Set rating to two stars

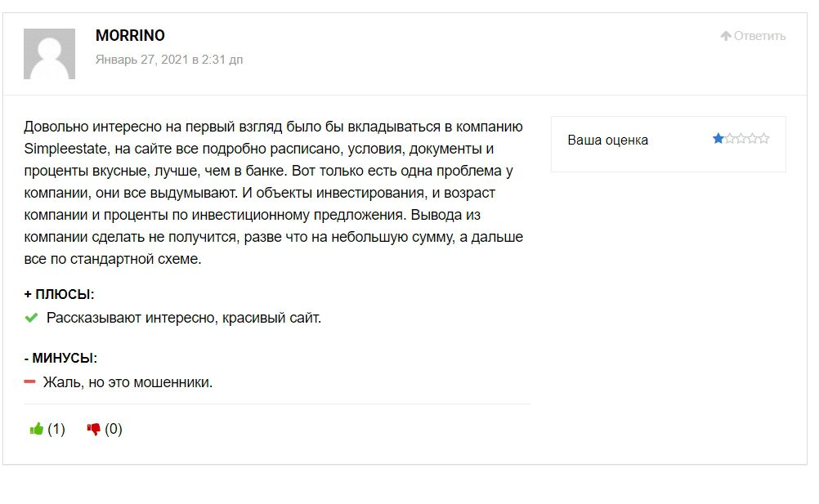click(730, 139)
